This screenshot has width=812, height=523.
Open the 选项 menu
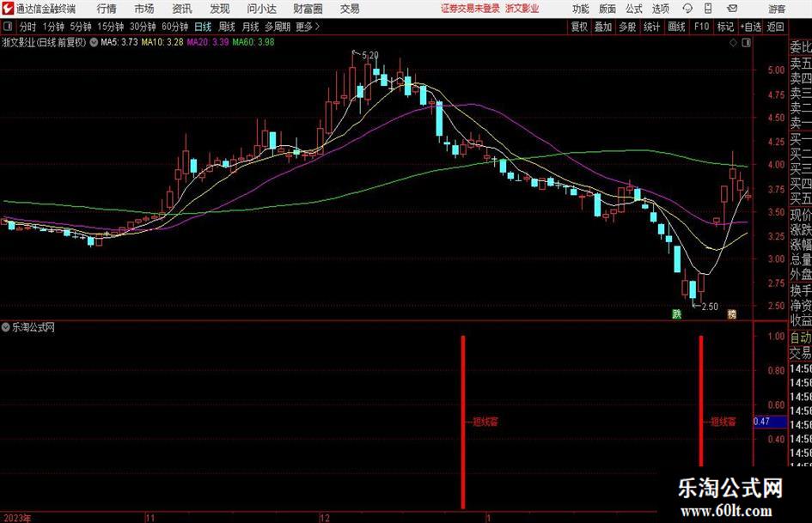[660, 9]
